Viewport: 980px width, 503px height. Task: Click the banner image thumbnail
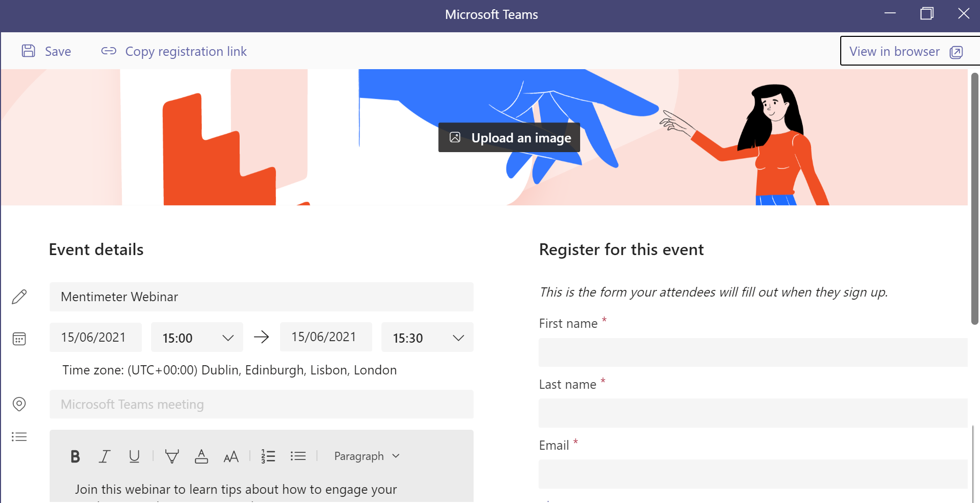pos(484,137)
